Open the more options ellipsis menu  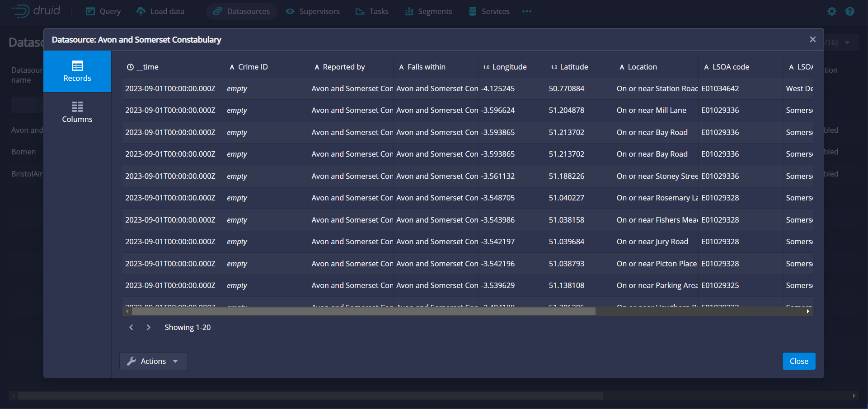click(x=527, y=11)
